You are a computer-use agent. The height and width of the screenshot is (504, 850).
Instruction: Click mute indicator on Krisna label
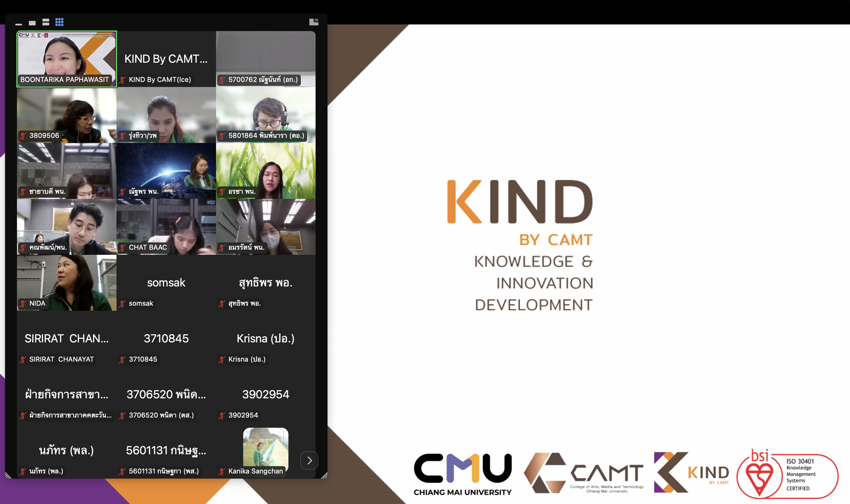point(222,360)
